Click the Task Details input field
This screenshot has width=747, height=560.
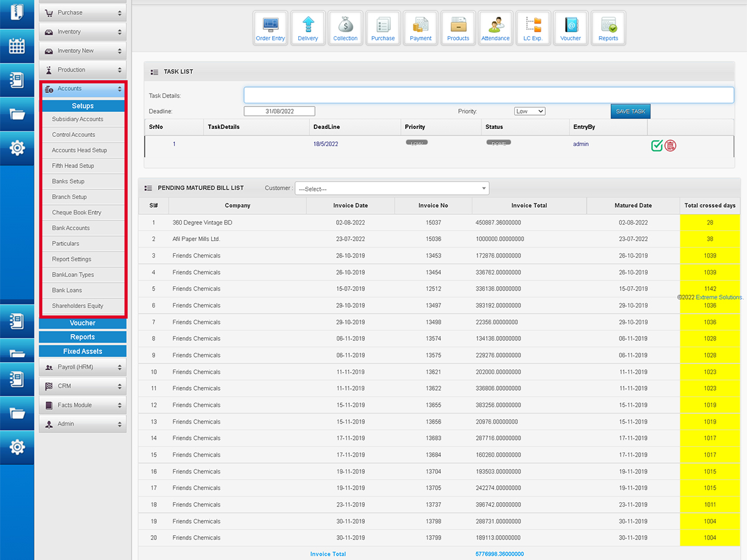tap(489, 95)
